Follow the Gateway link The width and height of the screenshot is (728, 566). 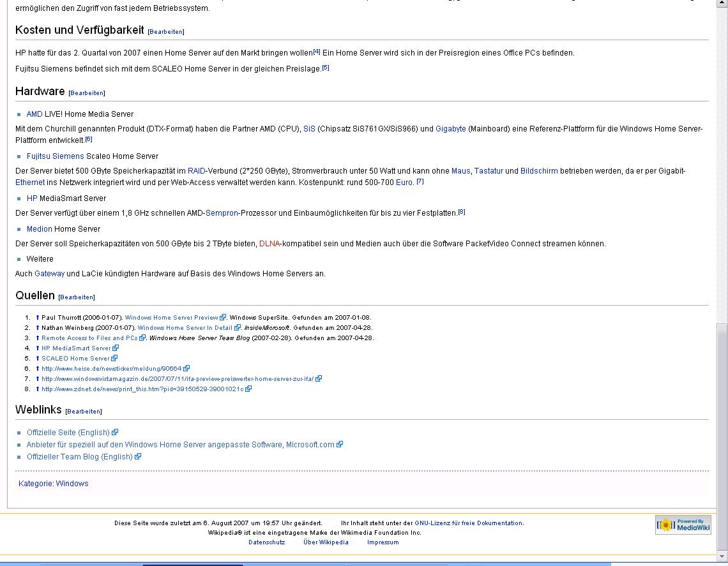pyautogui.click(x=50, y=274)
